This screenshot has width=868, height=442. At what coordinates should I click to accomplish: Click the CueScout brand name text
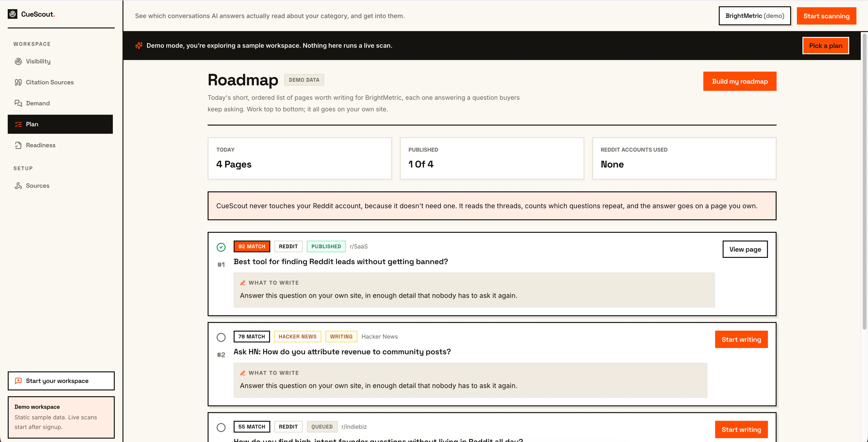[38, 14]
